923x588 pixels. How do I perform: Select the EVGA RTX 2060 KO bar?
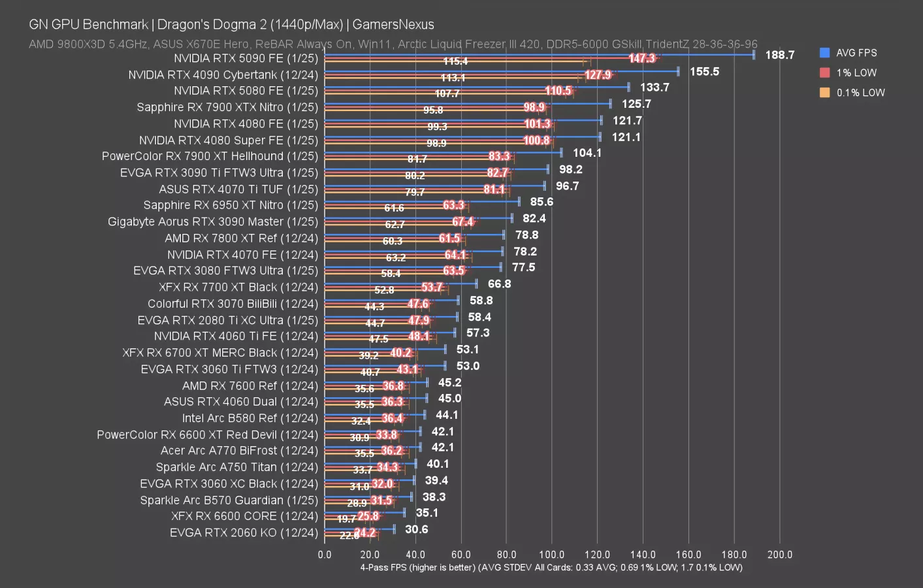(359, 532)
